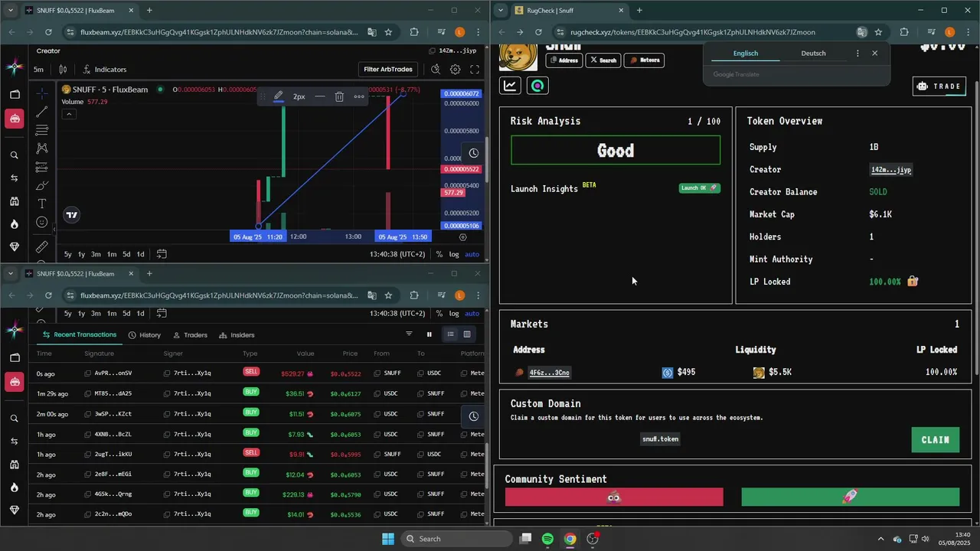Select the trend line drawing tool
The width and height of the screenshot is (980, 551).
[42, 112]
